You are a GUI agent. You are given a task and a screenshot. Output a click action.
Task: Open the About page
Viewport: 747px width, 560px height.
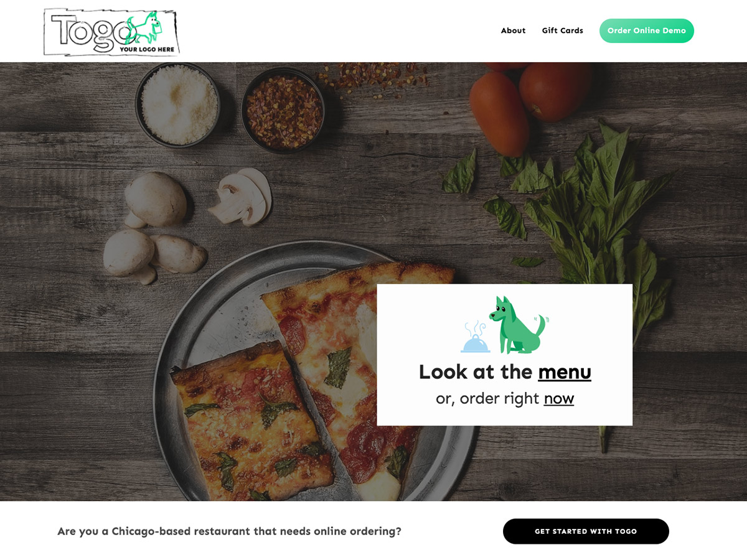tap(513, 30)
